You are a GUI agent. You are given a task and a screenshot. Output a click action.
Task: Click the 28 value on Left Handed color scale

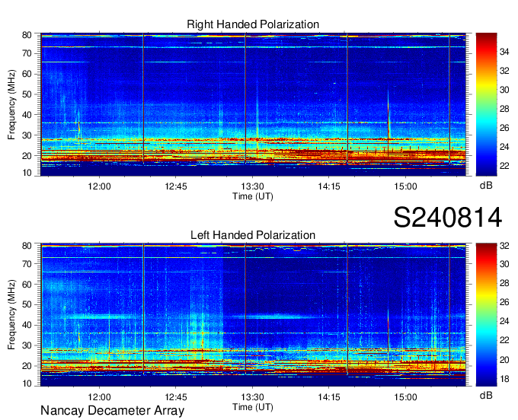(x=504, y=283)
